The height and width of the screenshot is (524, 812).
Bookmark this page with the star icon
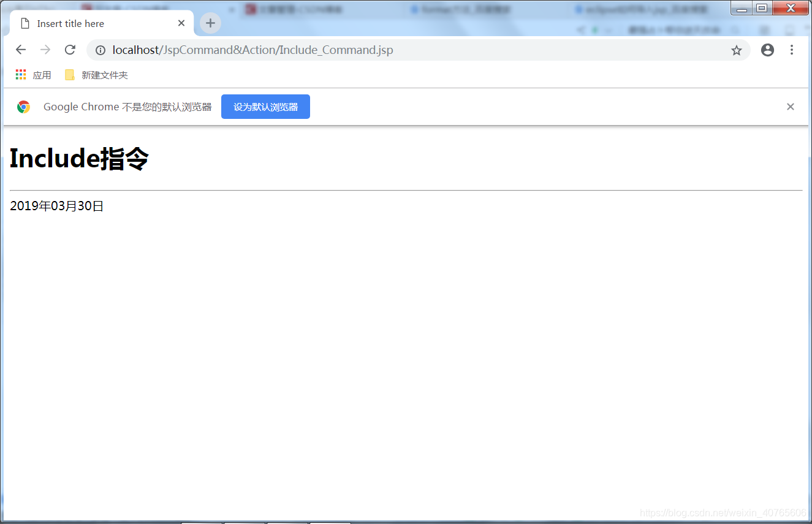[737, 50]
